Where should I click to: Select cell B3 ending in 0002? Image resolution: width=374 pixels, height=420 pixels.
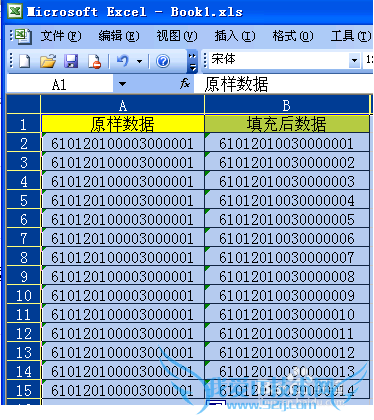[287, 162]
